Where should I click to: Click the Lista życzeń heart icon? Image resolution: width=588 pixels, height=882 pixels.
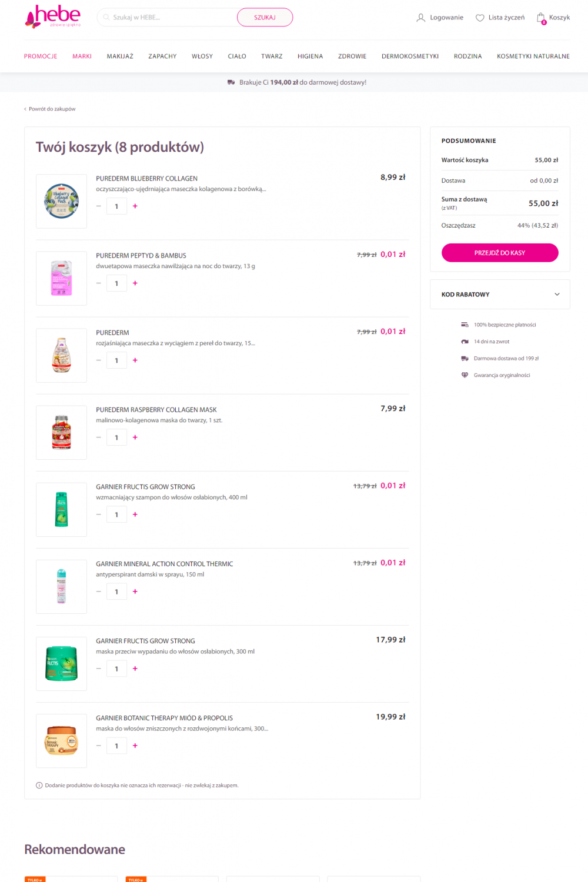point(480,18)
